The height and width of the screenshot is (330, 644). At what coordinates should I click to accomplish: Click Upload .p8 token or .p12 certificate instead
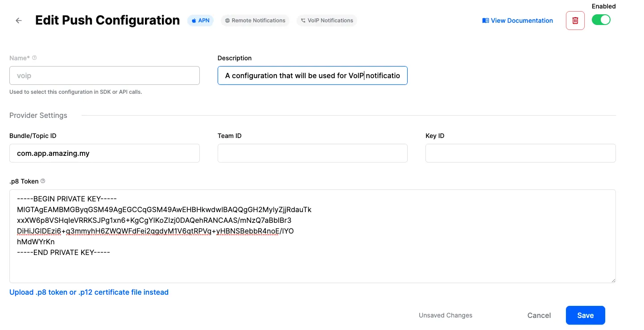(x=89, y=292)
